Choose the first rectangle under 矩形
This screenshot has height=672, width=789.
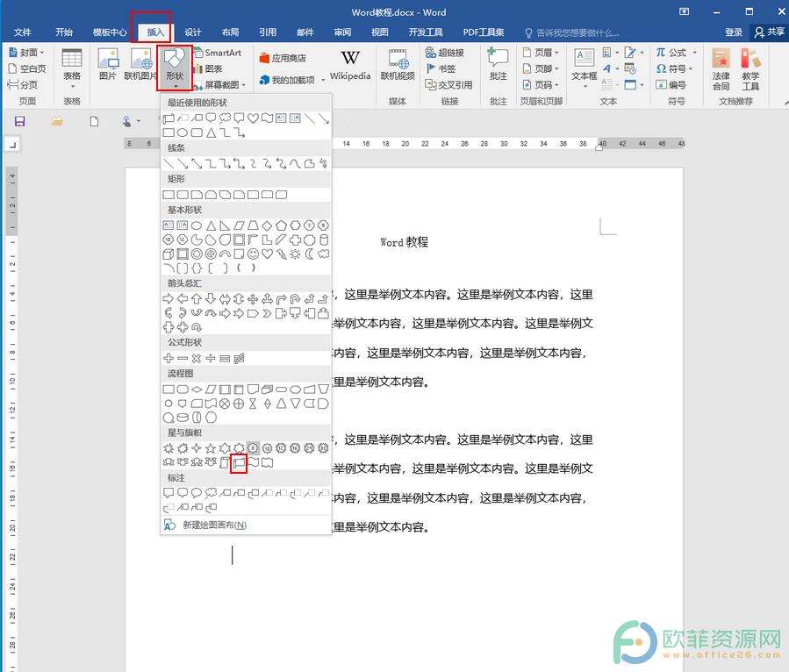point(169,194)
